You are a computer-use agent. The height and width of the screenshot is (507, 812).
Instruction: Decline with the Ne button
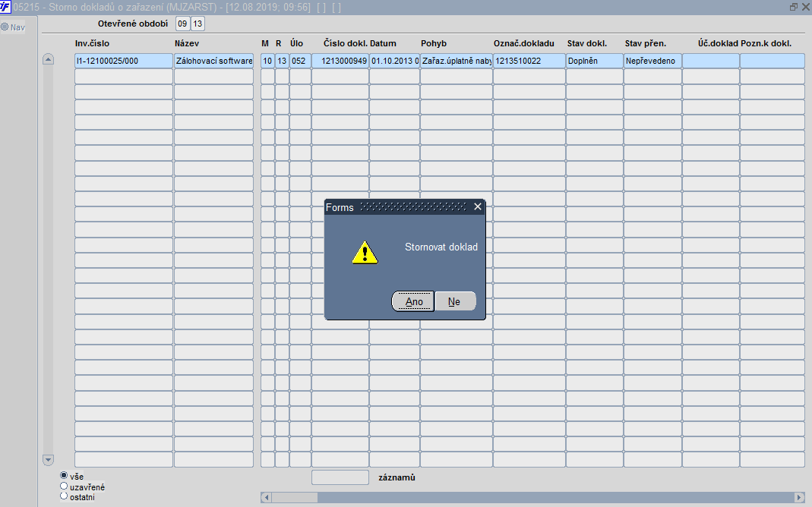pos(455,301)
